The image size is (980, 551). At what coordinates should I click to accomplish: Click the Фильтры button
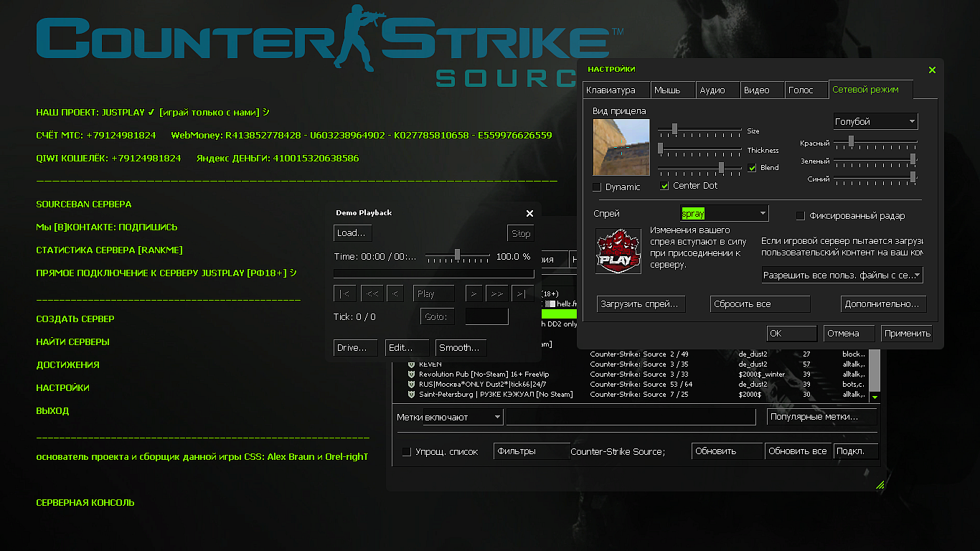tap(532, 451)
